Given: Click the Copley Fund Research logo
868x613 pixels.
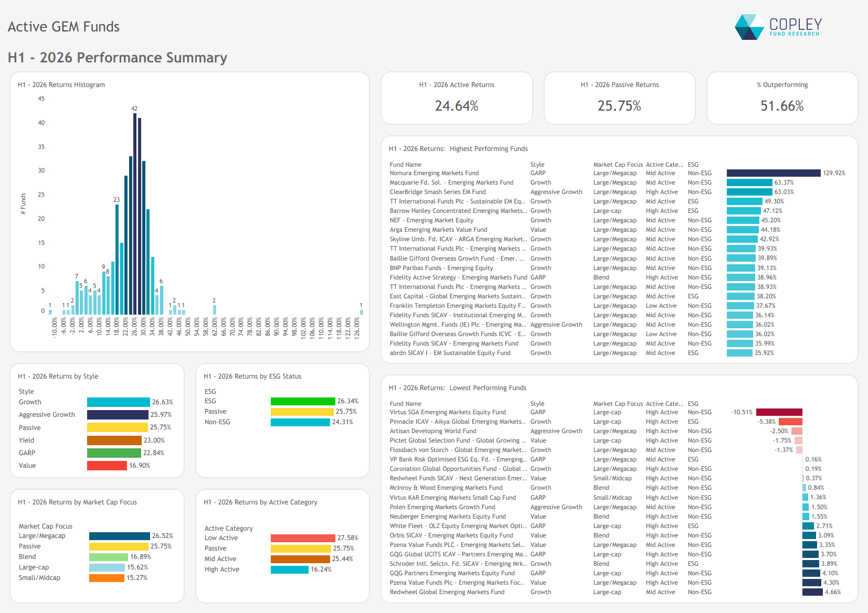Looking at the screenshot, I should (x=778, y=27).
